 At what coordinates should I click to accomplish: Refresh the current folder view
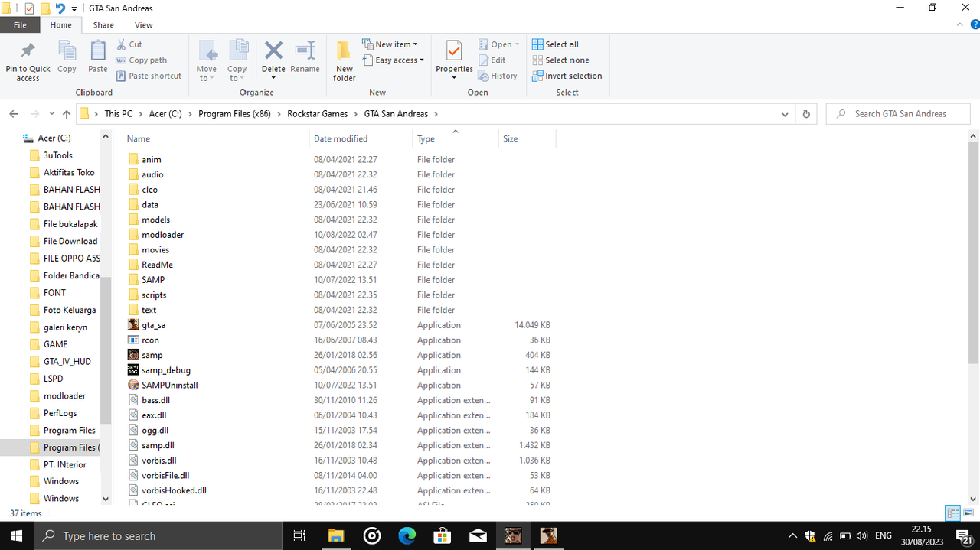[x=805, y=114]
